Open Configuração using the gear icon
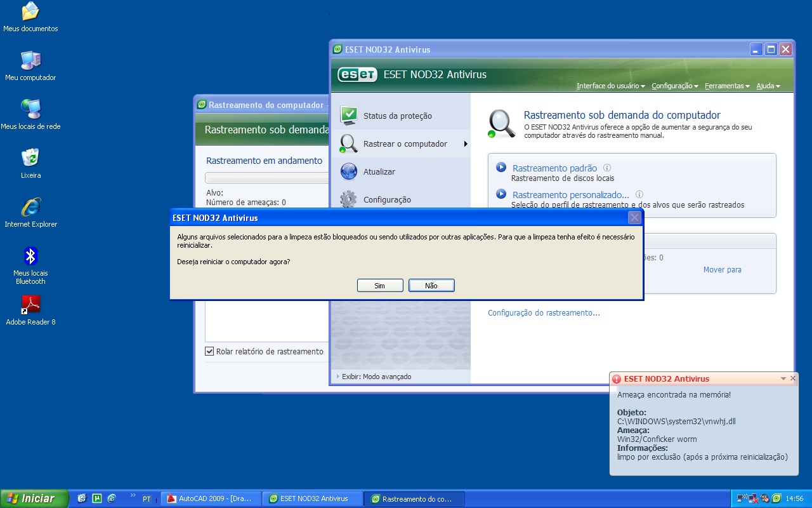The image size is (812, 508). (x=348, y=199)
